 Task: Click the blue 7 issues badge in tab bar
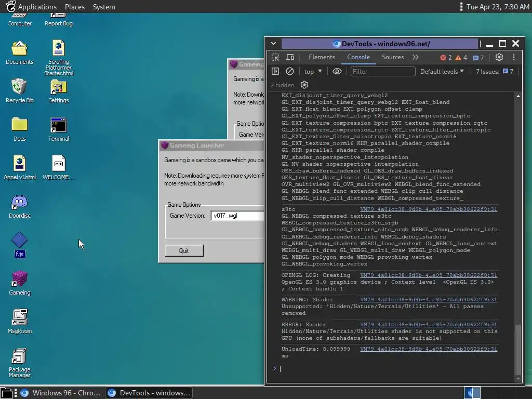478,58
